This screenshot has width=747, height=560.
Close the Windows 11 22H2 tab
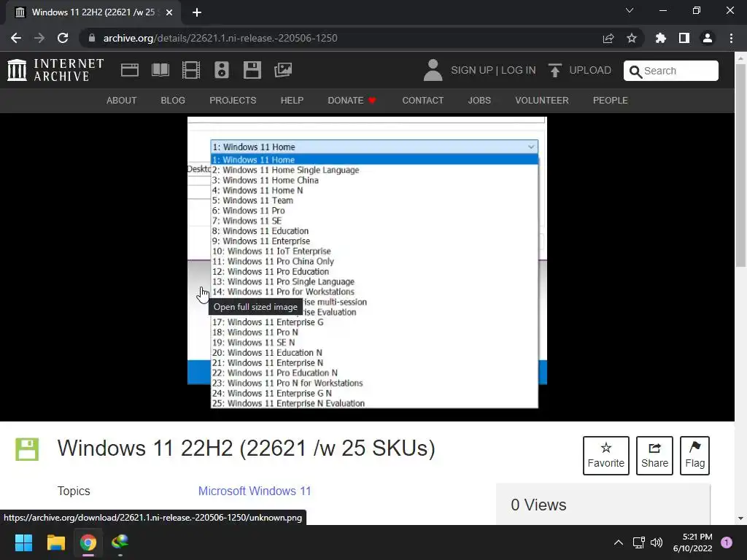169,12
